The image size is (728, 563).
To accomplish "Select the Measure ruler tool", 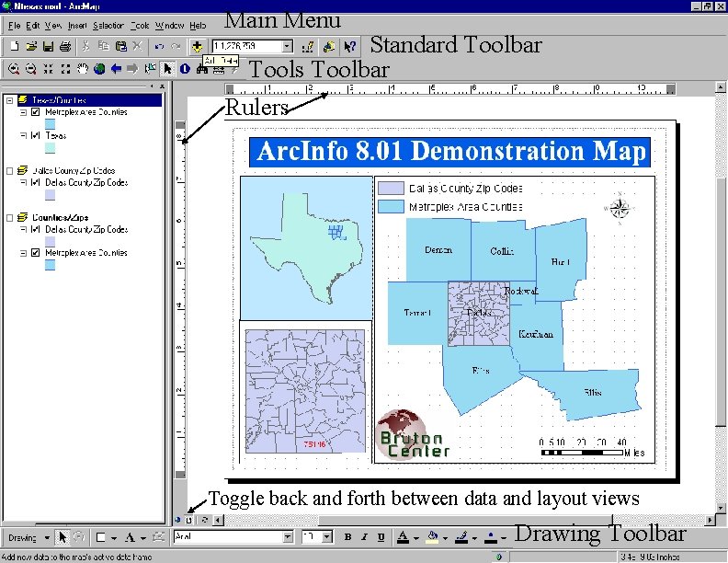I will tap(219, 71).
